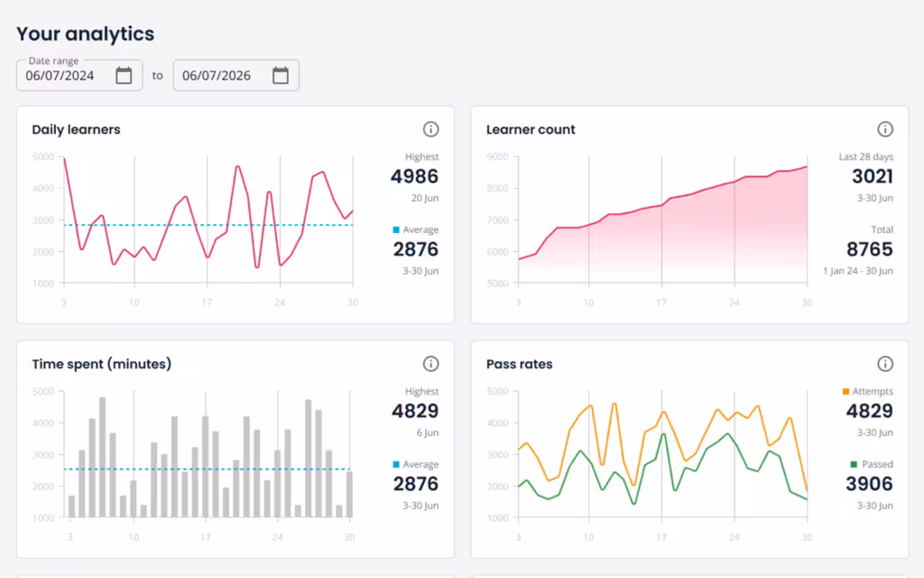Open the end date calendar picker
The height and width of the screenshot is (578, 924).
(x=281, y=76)
